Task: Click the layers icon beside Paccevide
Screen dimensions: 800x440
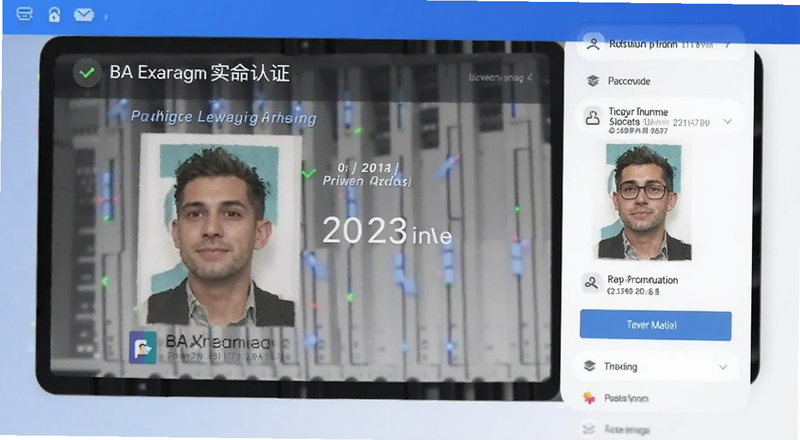Action: 592,81
